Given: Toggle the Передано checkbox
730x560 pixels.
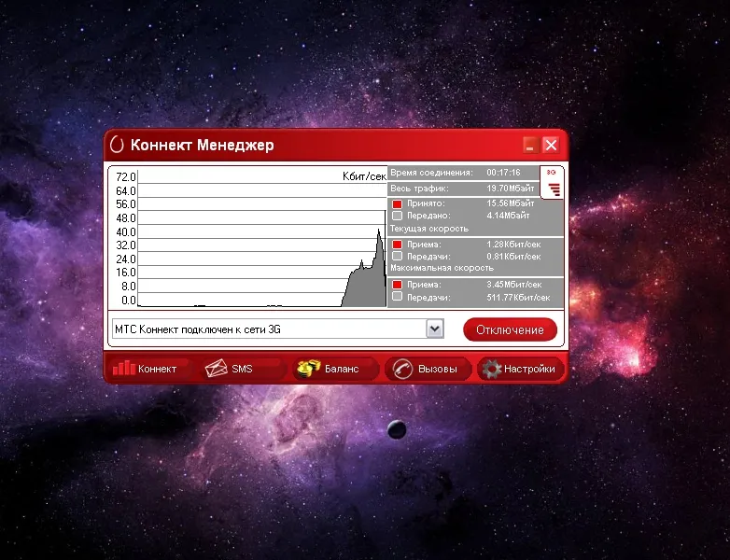Looking at the screenshot, I should point(397,216).
